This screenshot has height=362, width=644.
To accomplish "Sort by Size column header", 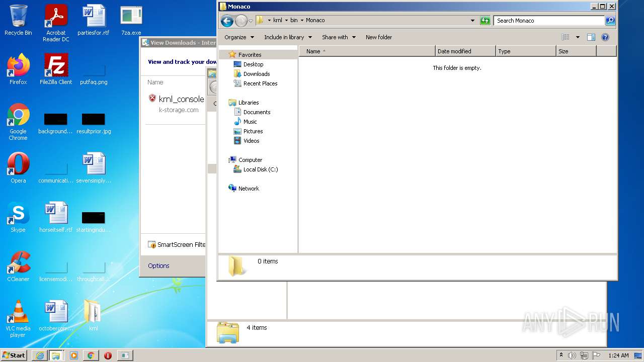I will (x=576, y=51).
